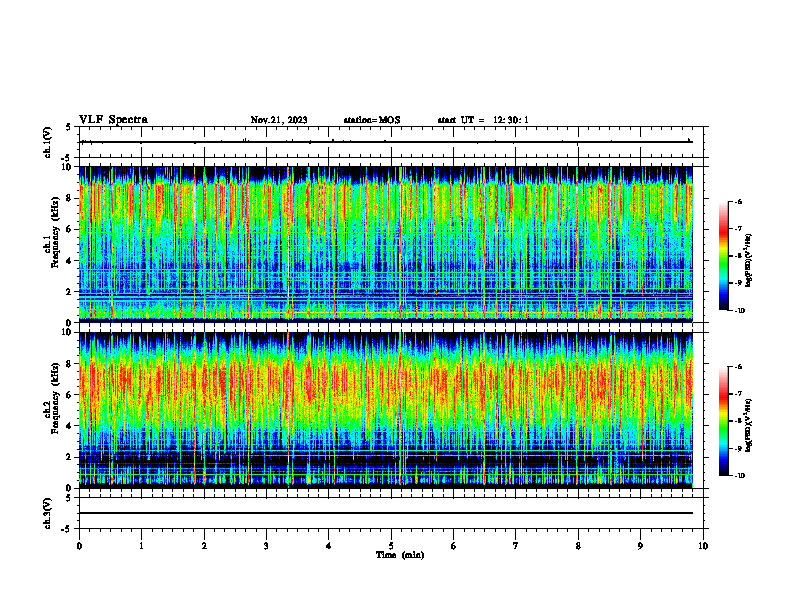792x612 pixels.
Task: Click the 'ch.1(V)' waveform axis label
Action: point(48,142)
